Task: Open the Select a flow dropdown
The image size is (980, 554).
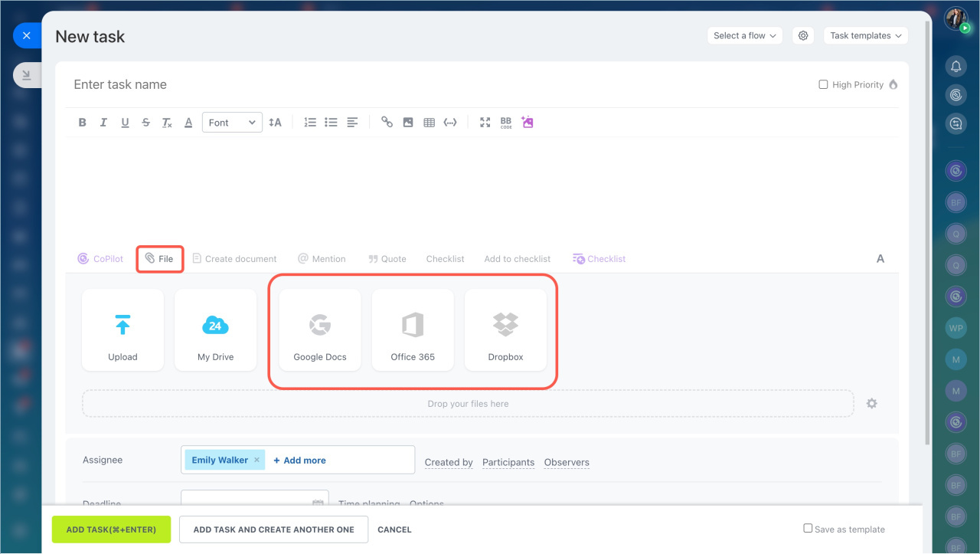Action: pyautogui.click(x=745, y=36)
